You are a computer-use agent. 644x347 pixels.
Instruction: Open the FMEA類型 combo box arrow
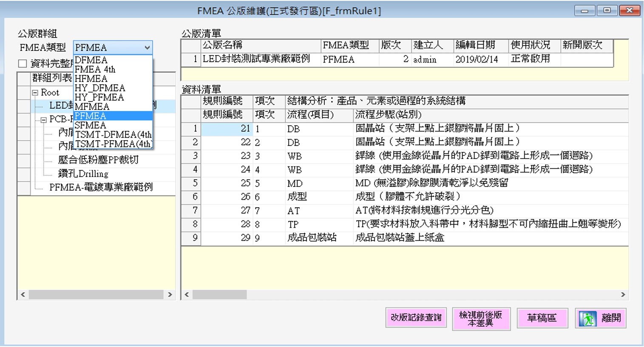pyautogui.click(x=147, y=48)
